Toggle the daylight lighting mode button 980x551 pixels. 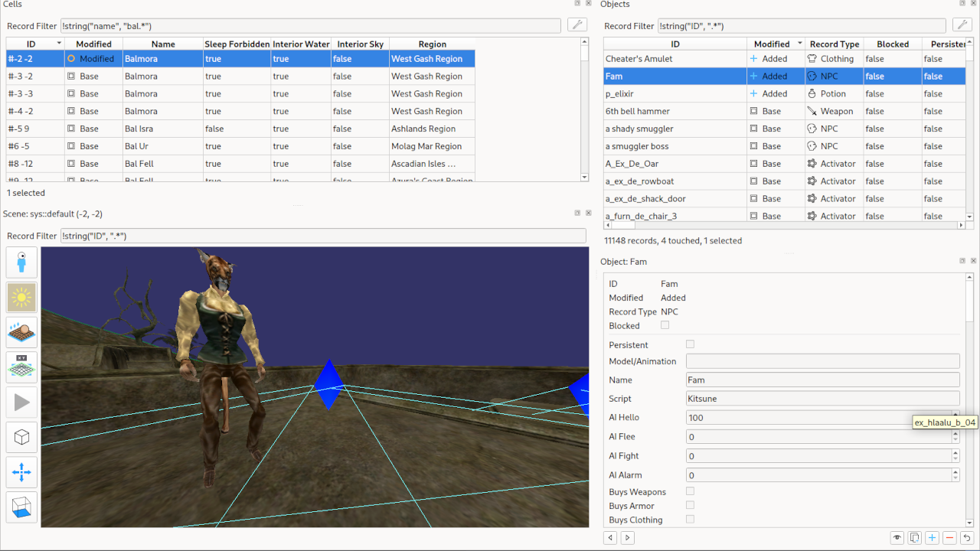click(x=21, y=298)
